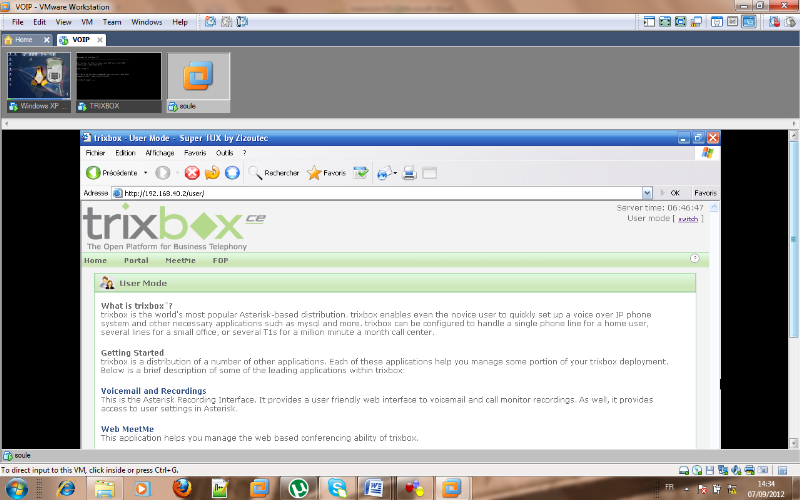This screenshot has width=800, height=500.
Task: Click VMware summary view icon
Action: coord(717,21)
